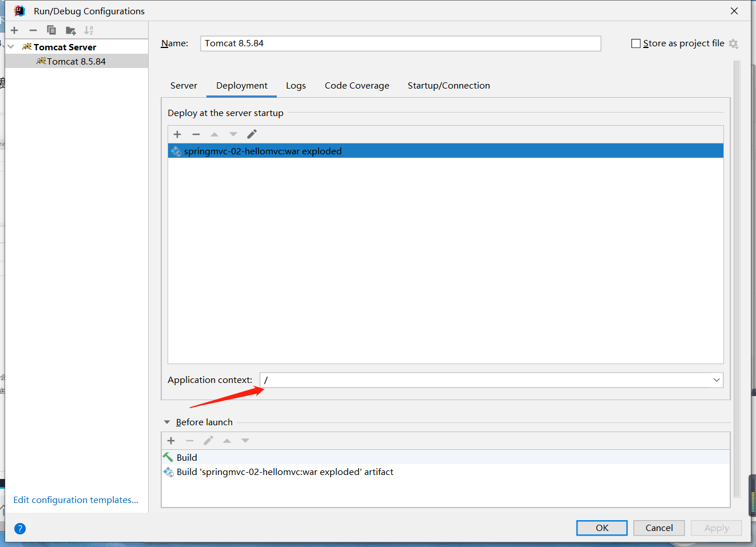
Task: Open Store as project file settings gear
Action: pyautogui.click(x=734, y=43)
